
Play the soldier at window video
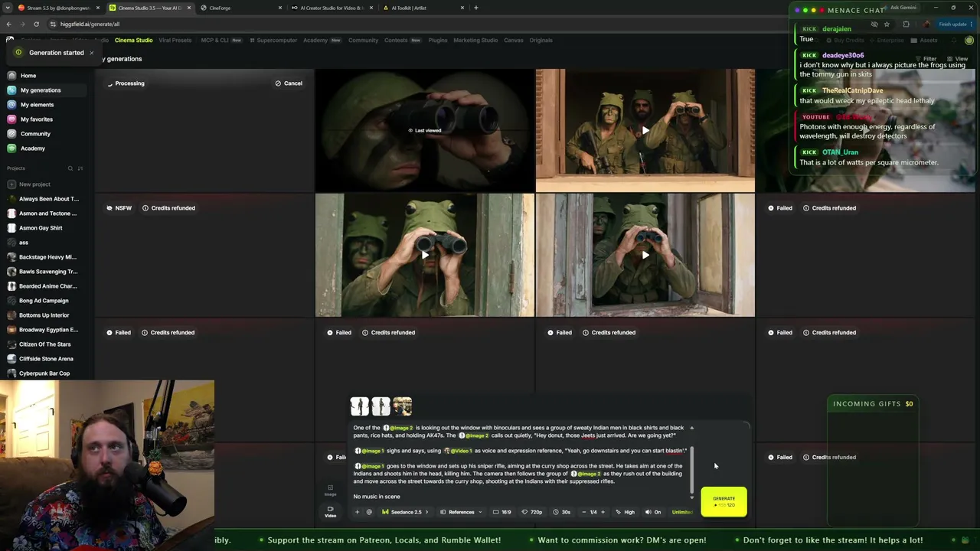[x=645, y=255]
